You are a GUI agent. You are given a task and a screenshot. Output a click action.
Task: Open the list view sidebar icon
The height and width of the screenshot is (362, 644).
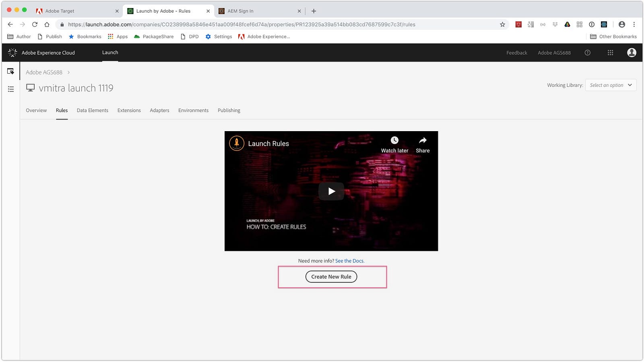11,89
